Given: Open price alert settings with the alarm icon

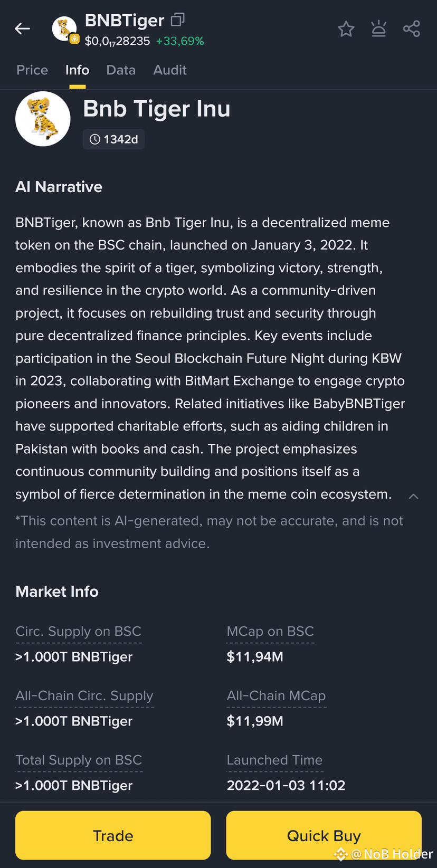Looking at the screenshot, I should (x=379, y=29).
